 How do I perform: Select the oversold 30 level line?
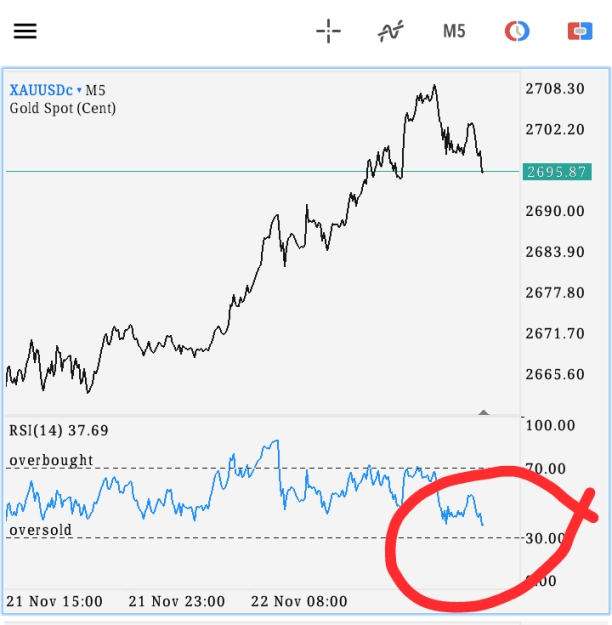[x=263, y=538]
